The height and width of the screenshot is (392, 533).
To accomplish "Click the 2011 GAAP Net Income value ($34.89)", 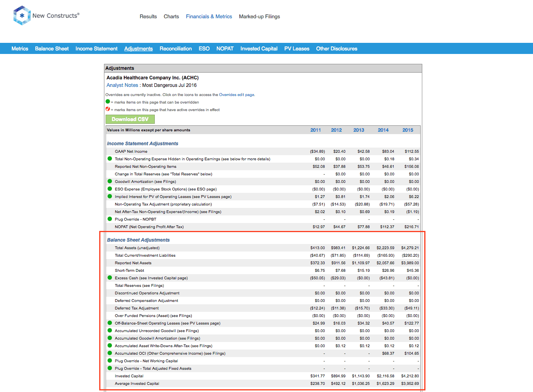I will tap(317, 152).
